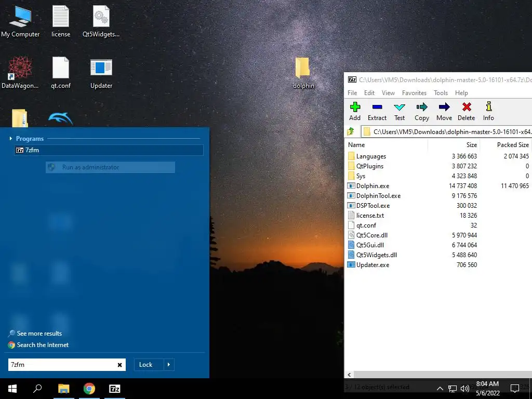Open the Info toolbar icon
Viewport: 532px width, 399px height.
click(x=488, y=112)
